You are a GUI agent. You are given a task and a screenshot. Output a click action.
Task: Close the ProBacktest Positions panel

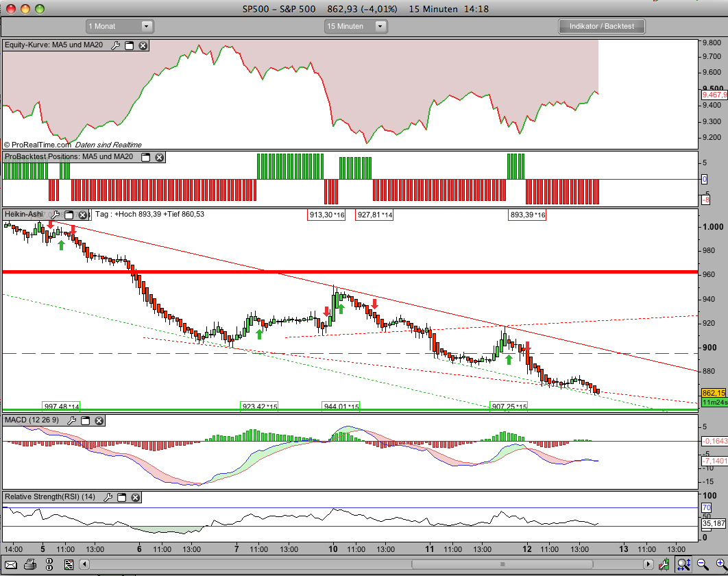[159, 157]
